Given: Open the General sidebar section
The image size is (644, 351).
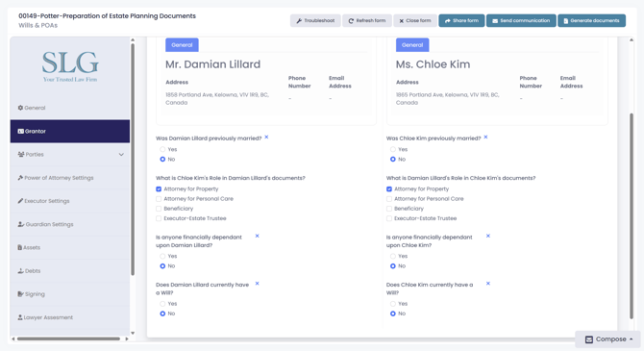Looking at the screenshot, I should pyautogui.click(x=70, y=108).
